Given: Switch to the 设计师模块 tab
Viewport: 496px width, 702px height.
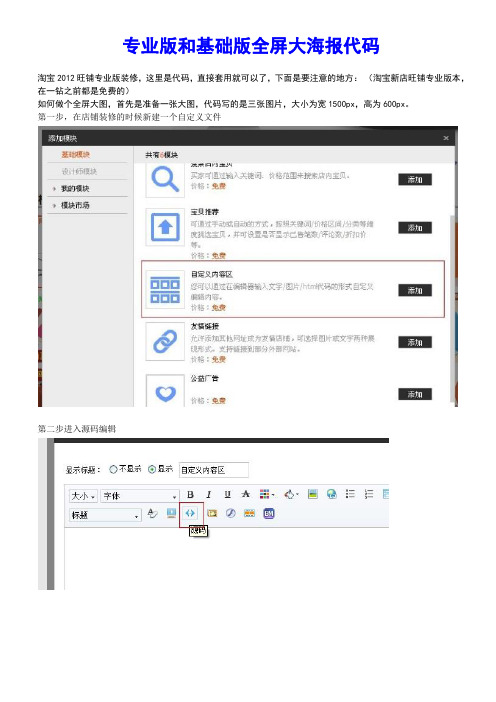Looking at the screenshot, I should (x=79, y=171).
